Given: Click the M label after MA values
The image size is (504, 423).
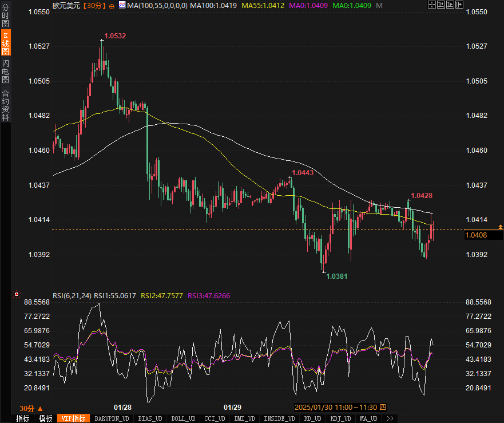Looking at the screenshot, I should coord(379,5).
